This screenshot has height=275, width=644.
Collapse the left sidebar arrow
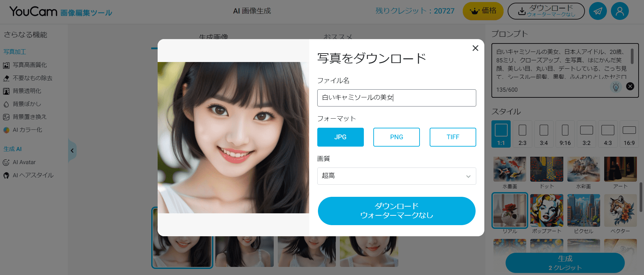click(72, 151)
